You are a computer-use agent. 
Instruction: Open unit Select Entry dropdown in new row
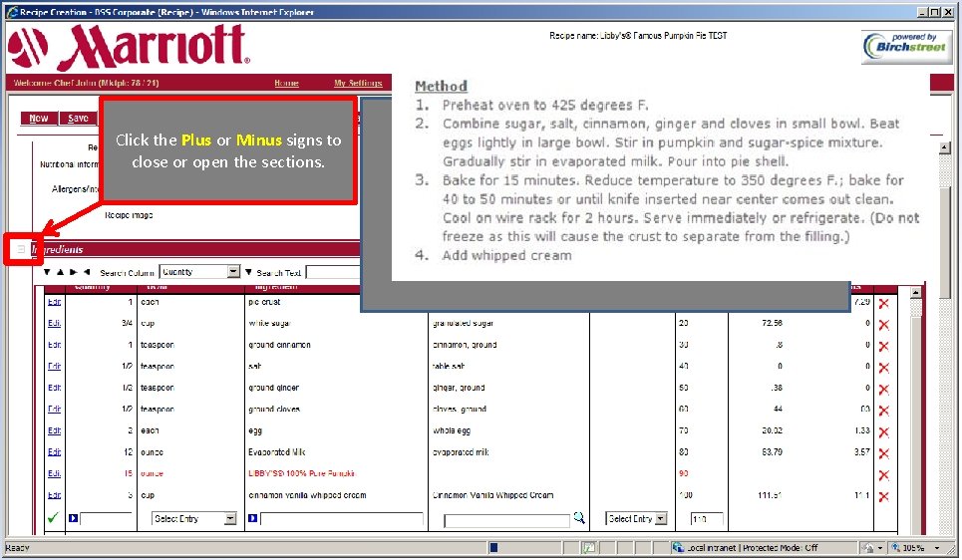[230, 519]
